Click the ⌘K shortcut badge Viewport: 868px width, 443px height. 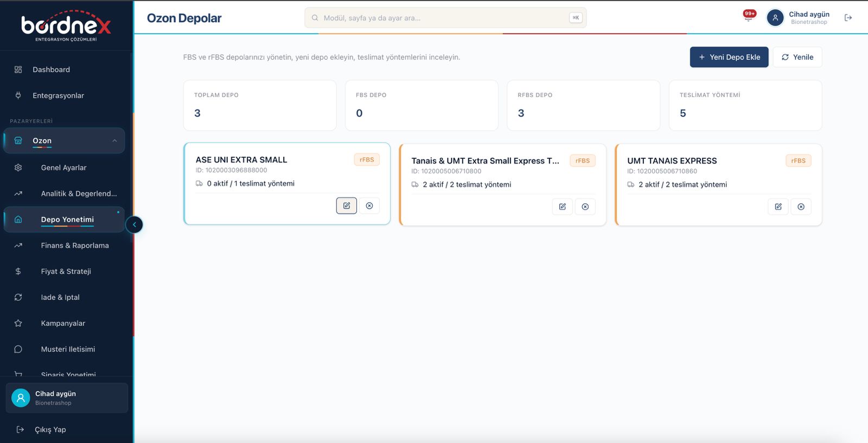coord(576,18)
